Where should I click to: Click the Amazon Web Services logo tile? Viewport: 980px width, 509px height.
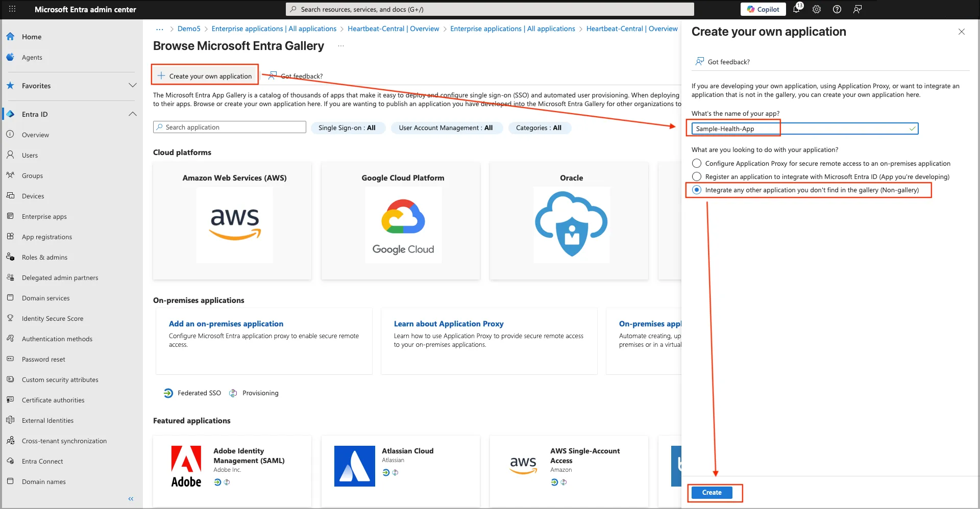click(x=234, y=224)
